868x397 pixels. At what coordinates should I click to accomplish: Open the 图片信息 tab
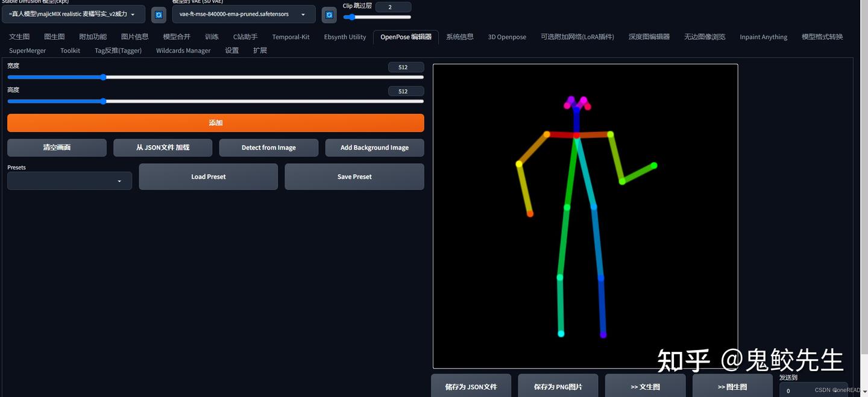(134, 37)
